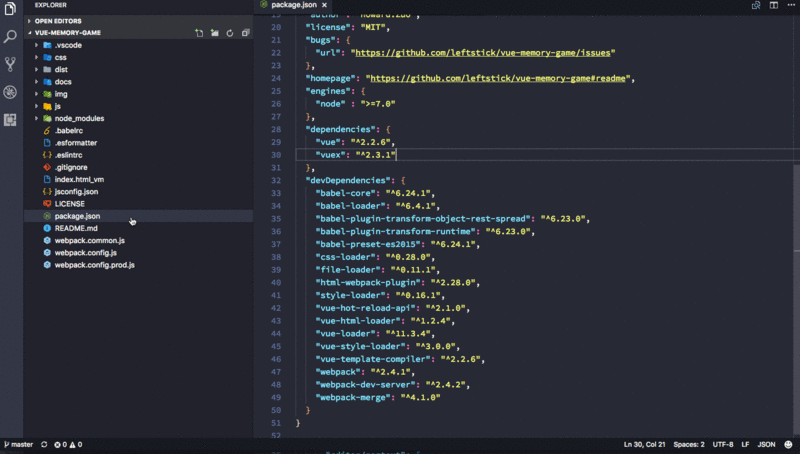Open the LICENSE file
The height and width of the screenshot is (454, 800).
pos(69,204)
